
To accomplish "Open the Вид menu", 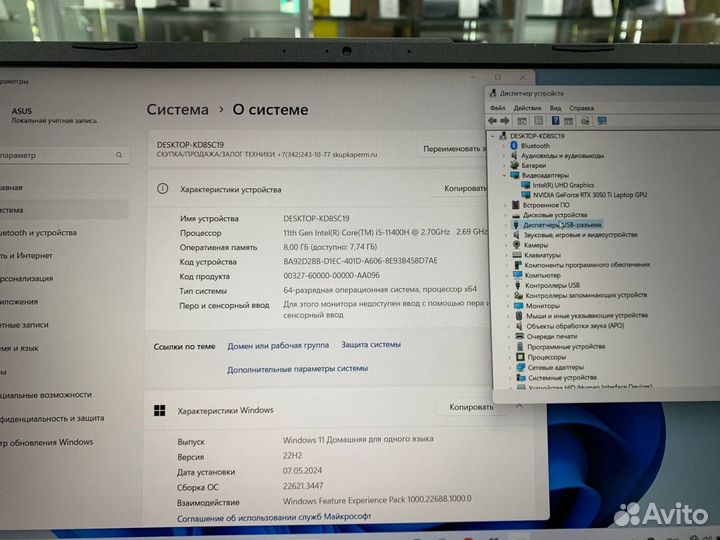I will coord(555,108).
